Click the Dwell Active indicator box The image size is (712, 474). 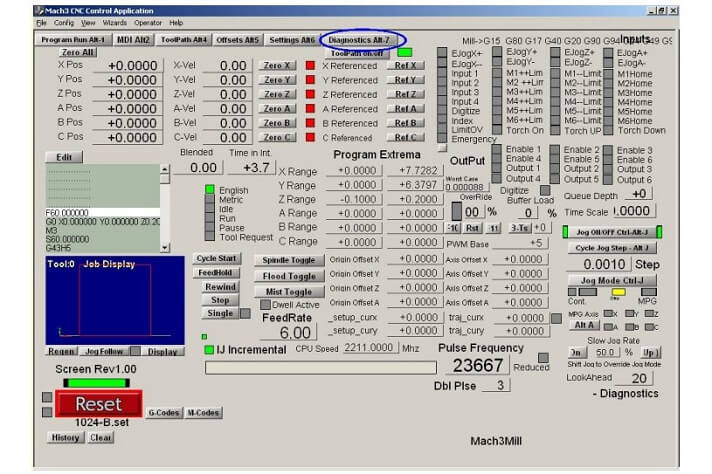pyautogui.click(x=265, y=305)
